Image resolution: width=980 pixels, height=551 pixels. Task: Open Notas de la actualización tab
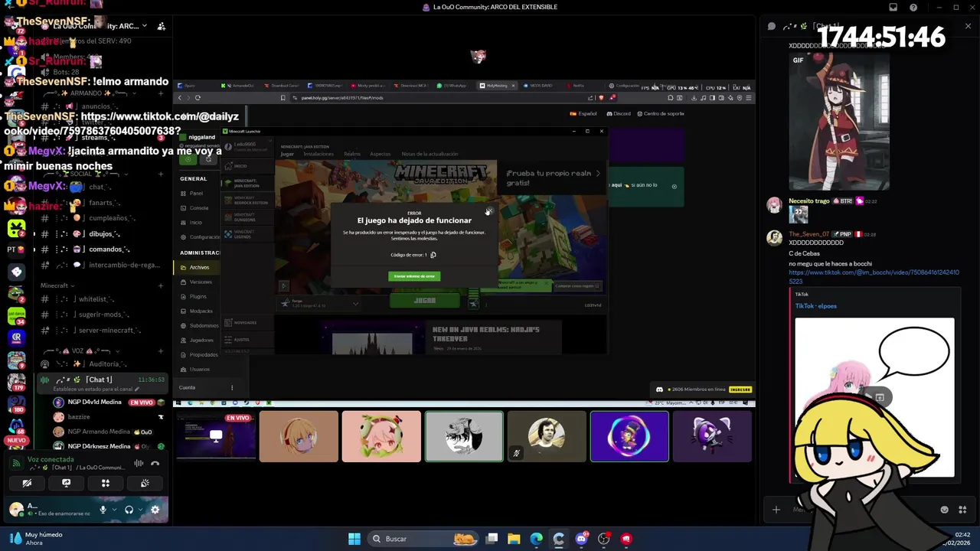click(x=430, y=154)
